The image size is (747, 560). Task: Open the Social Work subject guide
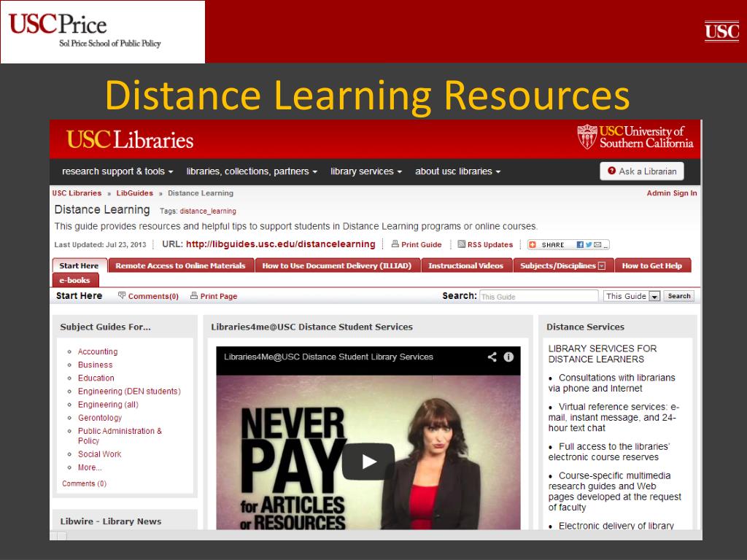click(x=99, y=454)
